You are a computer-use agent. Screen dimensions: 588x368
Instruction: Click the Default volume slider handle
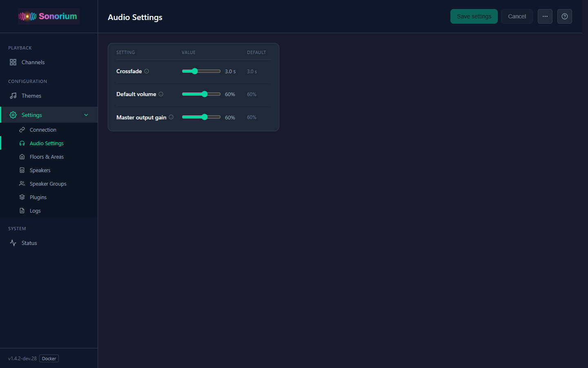tap(205, 94)
